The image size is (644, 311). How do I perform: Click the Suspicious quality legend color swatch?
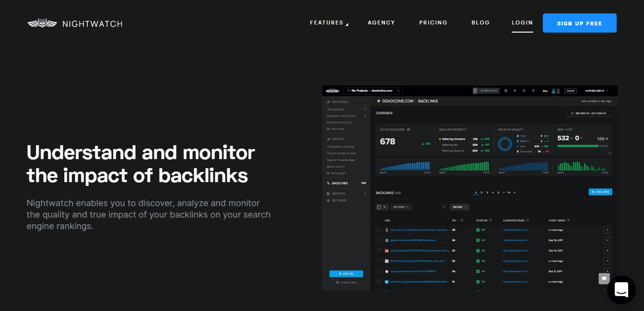point(519,151)
